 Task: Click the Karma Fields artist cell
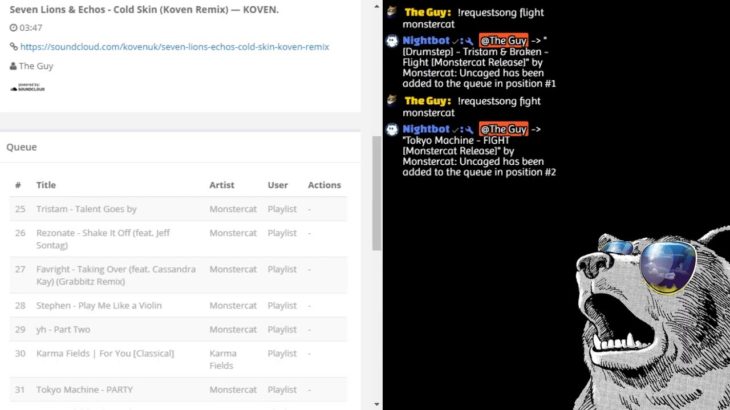(223, 359)
